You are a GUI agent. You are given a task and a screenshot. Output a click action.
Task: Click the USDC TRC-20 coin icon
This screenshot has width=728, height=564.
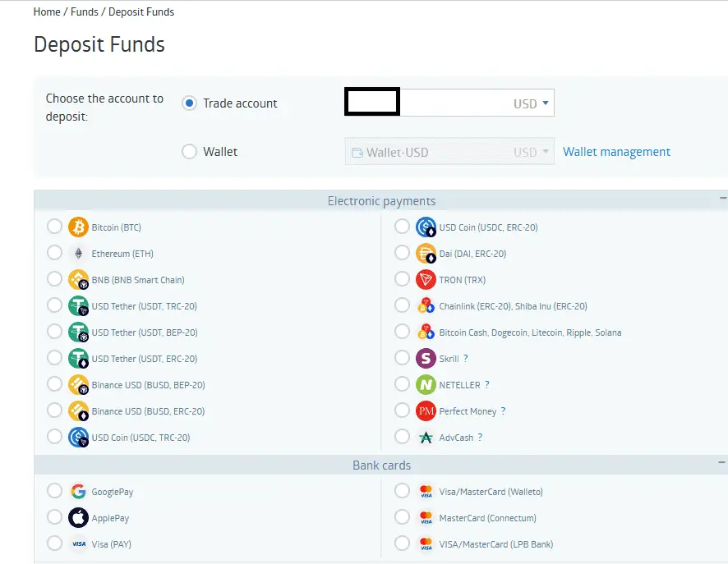tap(78, 438)
